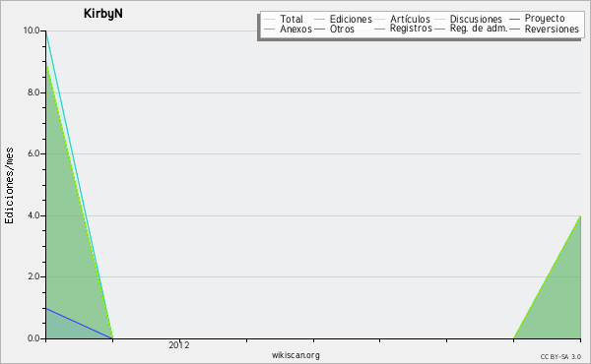The image size is (591, 364).
Task: Click the 2012 x-axis label
Action: coord(179,345)
